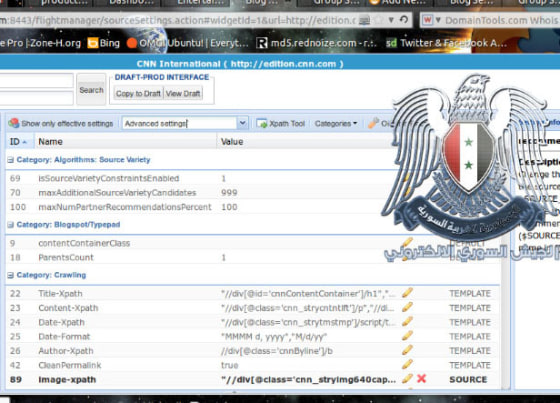Select CleanPermalink setting name
The width and height of the screenshot is (560, 403).
coord(70,365)
